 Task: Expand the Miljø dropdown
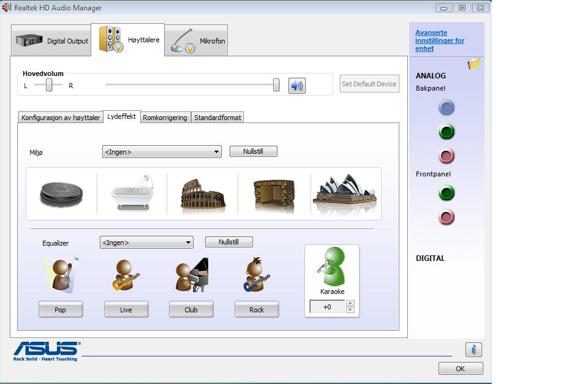(162, 152)
